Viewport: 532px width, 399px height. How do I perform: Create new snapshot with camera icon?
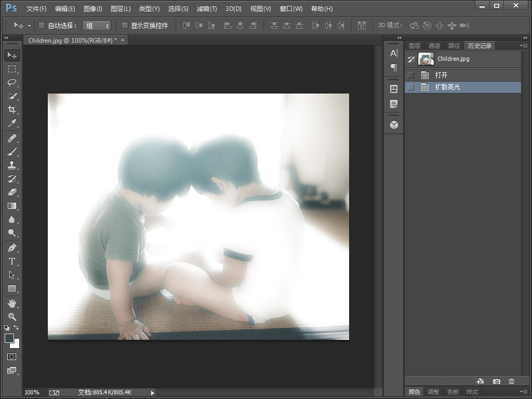click(x=496, y=381)
